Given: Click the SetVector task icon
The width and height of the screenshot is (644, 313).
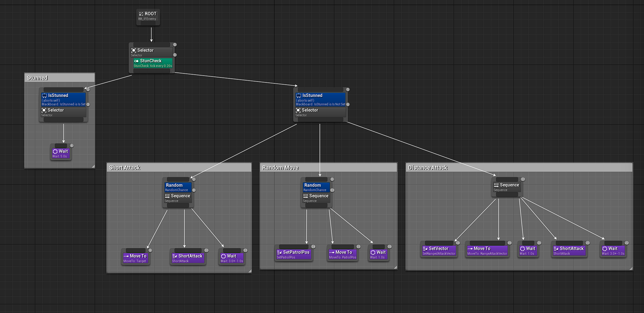Looking at the screenshot, I should pyautogui.click(x=425, y=249).
